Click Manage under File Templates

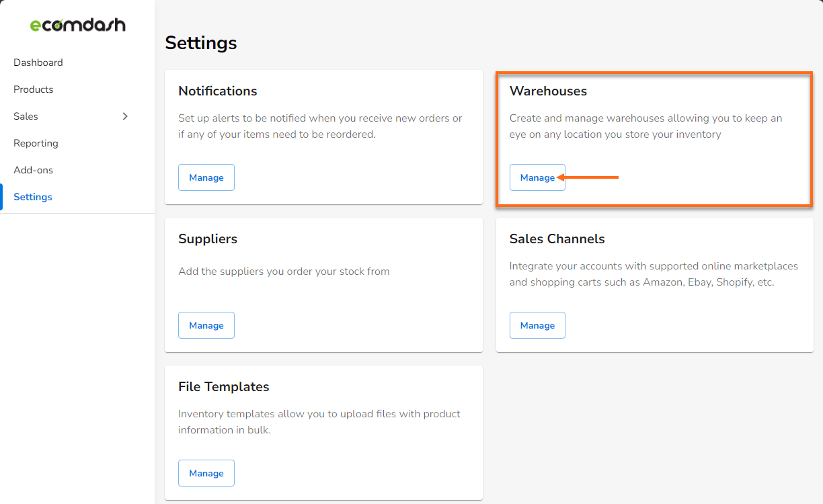click(206, 472)
